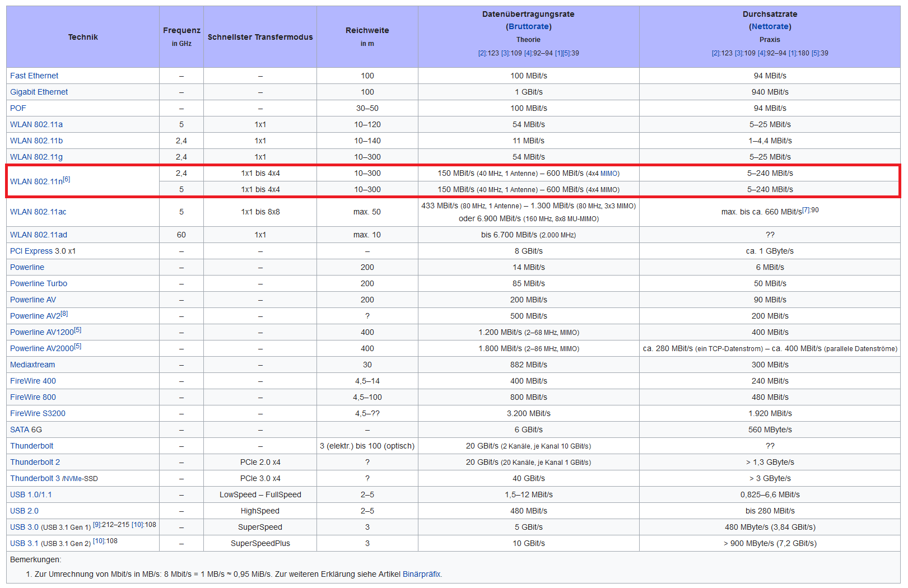The width and height of the screenshot is (908, 588).
Task: Open the Binärpräfix article link
Action: point(421,574)
